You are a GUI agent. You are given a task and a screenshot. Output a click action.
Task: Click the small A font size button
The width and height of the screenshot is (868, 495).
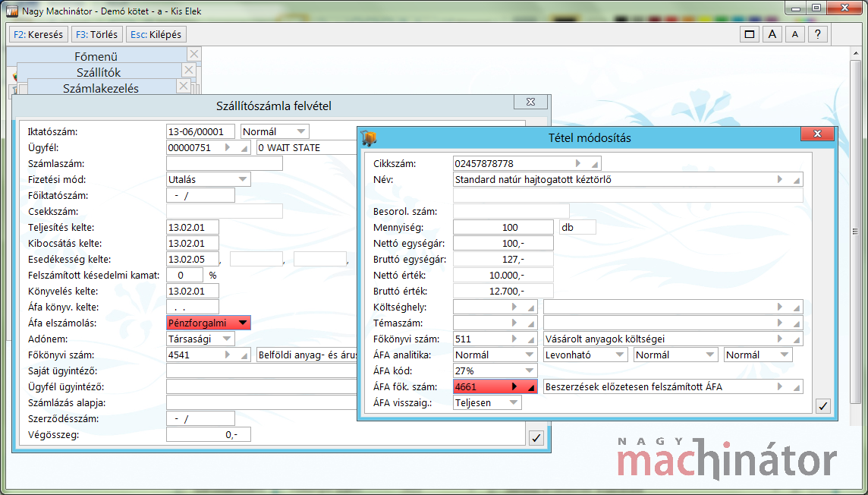click(794, 34)
